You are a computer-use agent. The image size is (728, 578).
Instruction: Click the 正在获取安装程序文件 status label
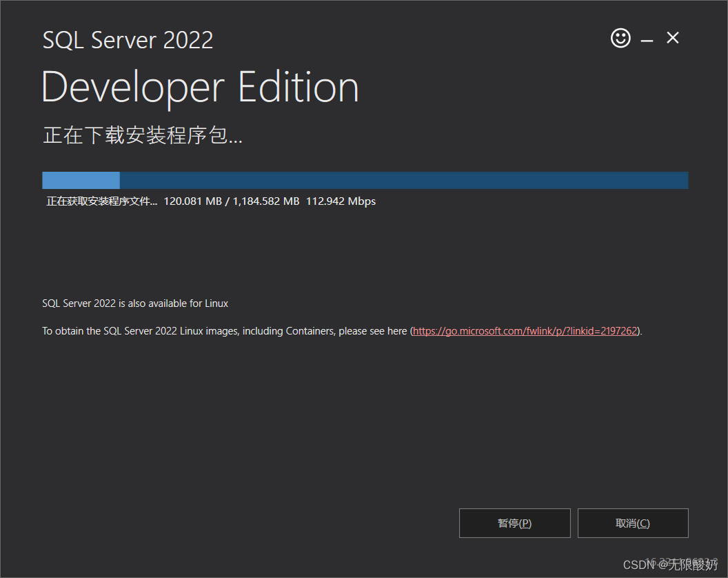tap(101, 201)
